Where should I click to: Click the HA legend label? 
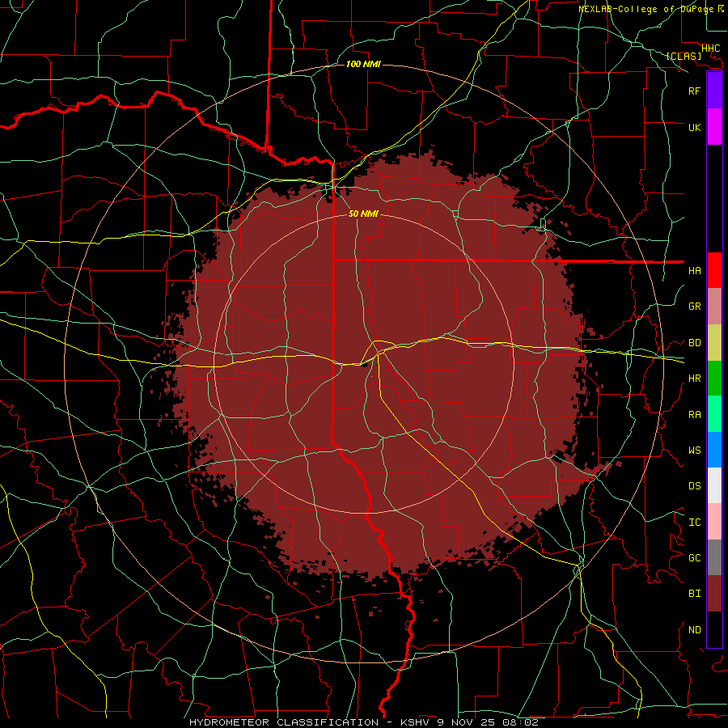tap(695, 271)
